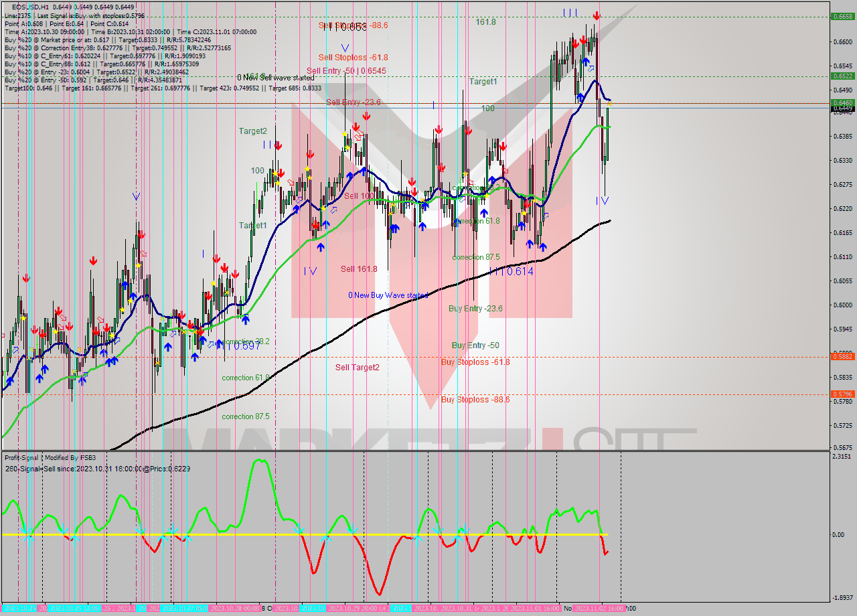The image size is (857, 616).
Task: Click the 'Sell 100' chart label
Action: tap(359, 196)
